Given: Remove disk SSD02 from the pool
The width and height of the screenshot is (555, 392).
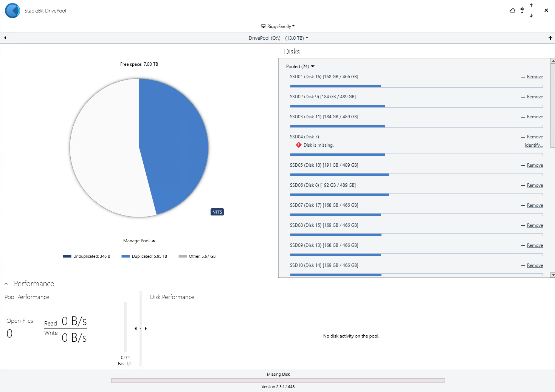Looking at the screenshot, I should coord(535,97).
